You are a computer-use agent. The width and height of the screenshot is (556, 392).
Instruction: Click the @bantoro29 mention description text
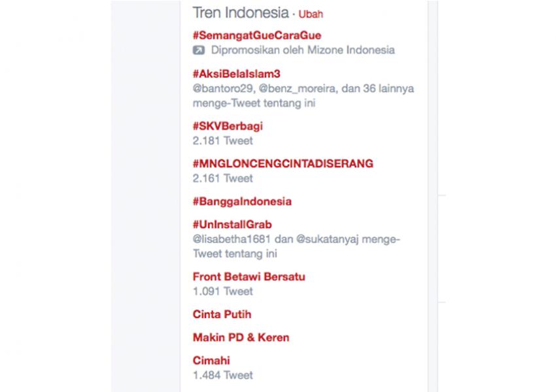click(303, 95)
